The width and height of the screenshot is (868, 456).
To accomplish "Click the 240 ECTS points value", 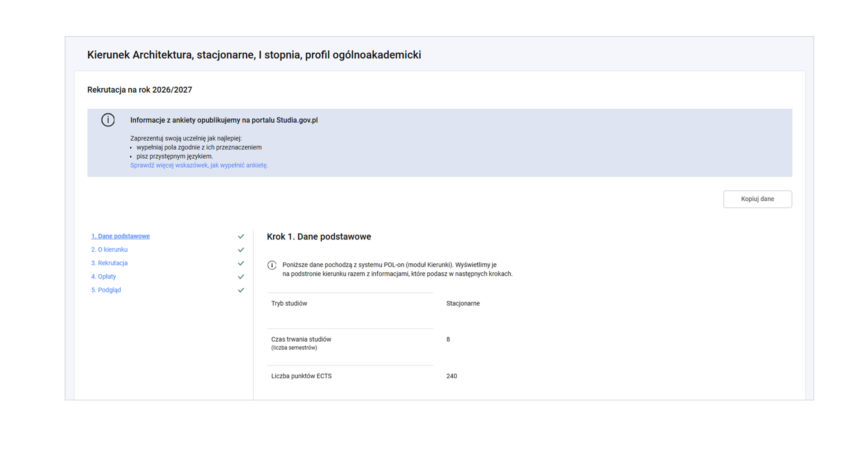I will [x=451, y=376].
